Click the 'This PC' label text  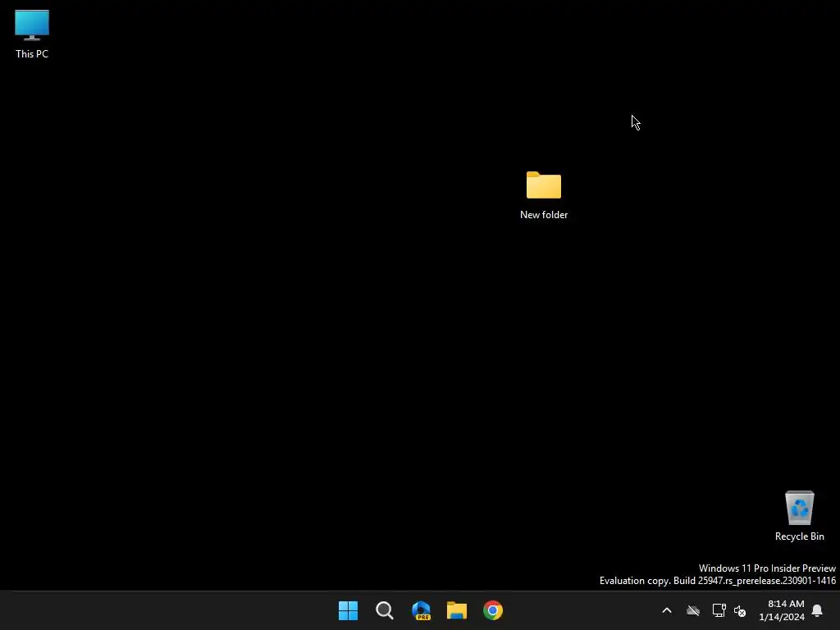pyautogui.click(x=32, y=54)
